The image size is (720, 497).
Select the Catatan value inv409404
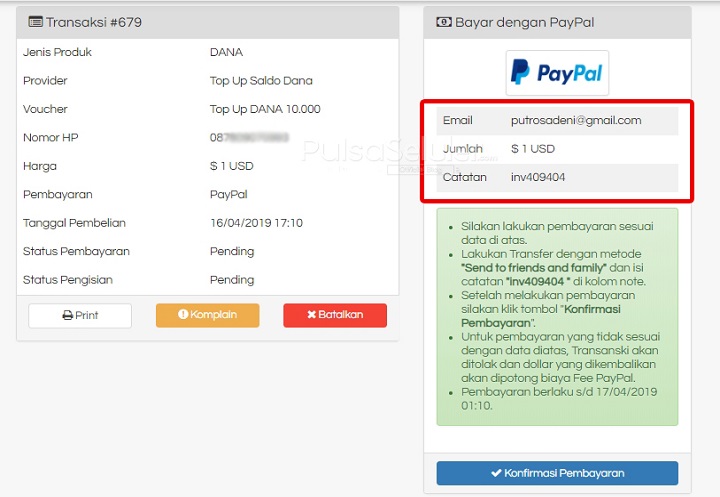[x=538, y=177]
